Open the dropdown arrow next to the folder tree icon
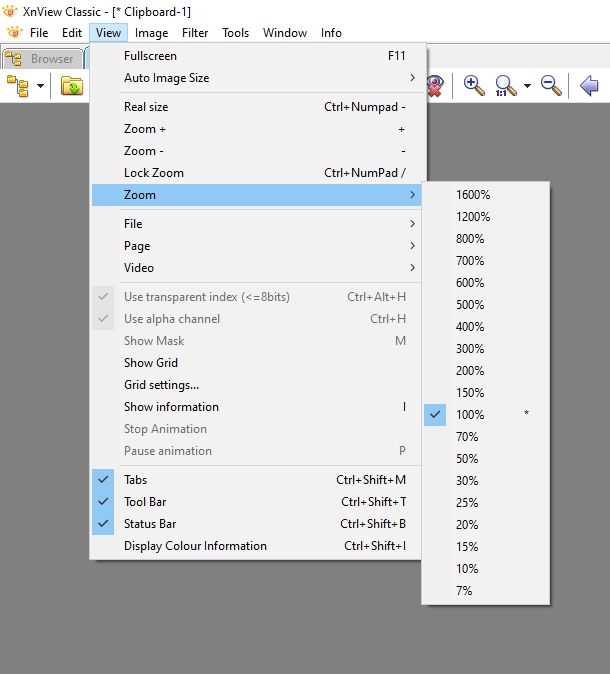610x674 pixels. coord(40,86)
